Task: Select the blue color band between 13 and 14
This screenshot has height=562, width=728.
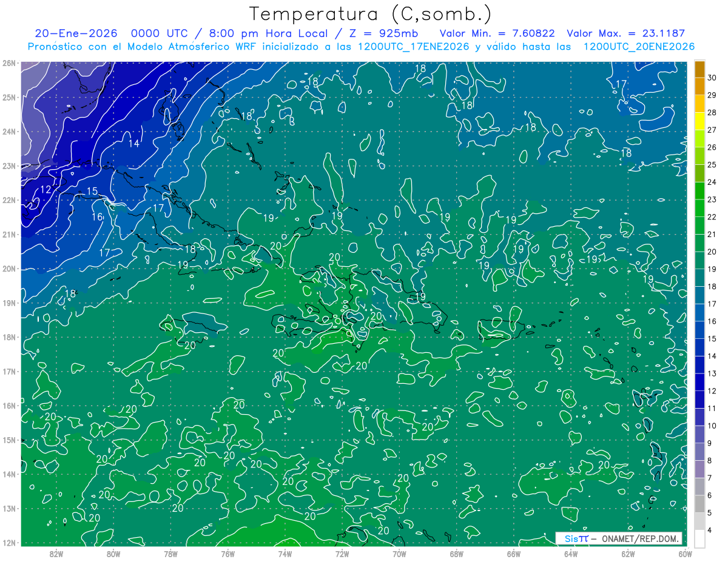Action: click(x=700, y=365)
